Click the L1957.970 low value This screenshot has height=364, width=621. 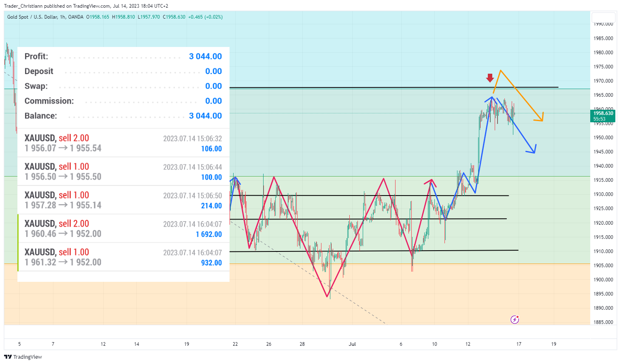pyautogui.click(x=149, y=17)
